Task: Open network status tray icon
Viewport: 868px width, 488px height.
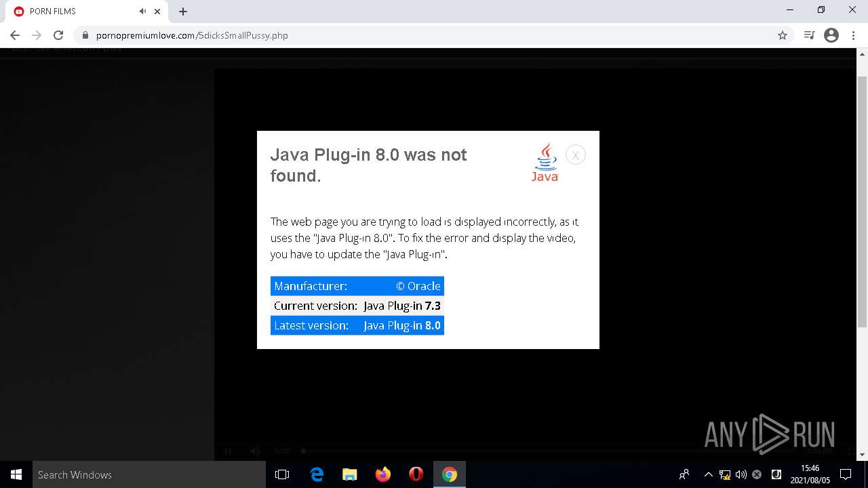Action: pyautogui.click(x=725, y=474)
